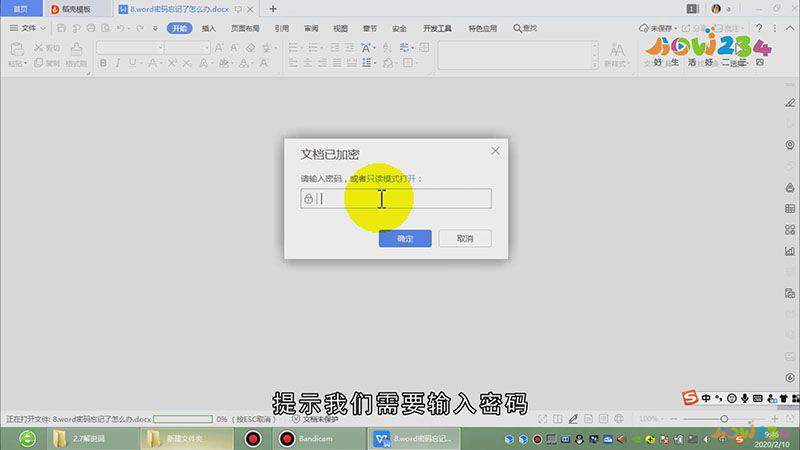Click the password input field
This screenshot has height=450, width=800.
[x=396, y=198]
